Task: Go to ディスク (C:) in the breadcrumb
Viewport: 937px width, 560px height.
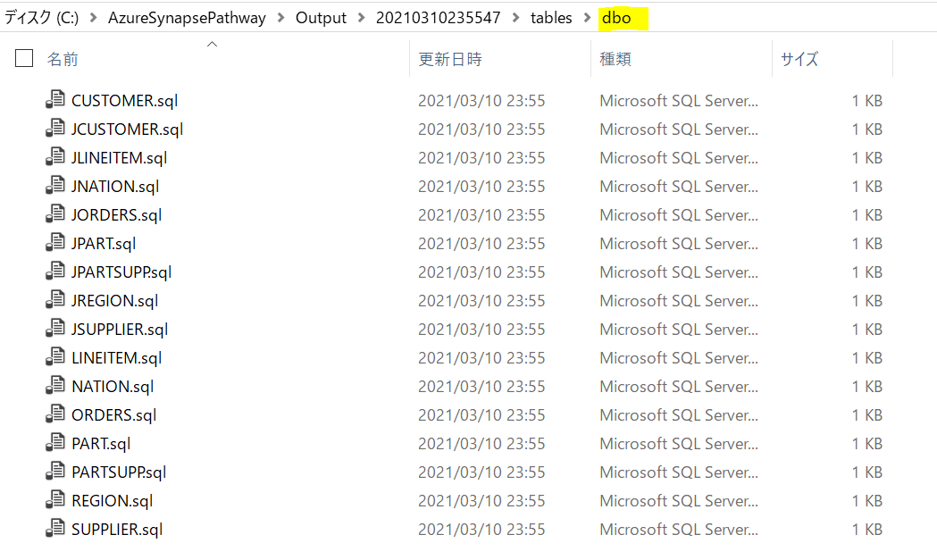Action: click(42, 18)
